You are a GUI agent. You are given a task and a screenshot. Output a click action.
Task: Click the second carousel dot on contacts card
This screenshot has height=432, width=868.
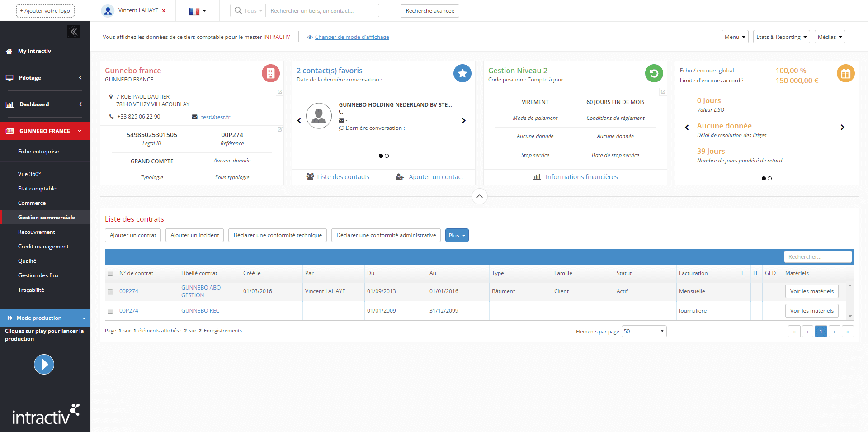(x=387, y=156)
